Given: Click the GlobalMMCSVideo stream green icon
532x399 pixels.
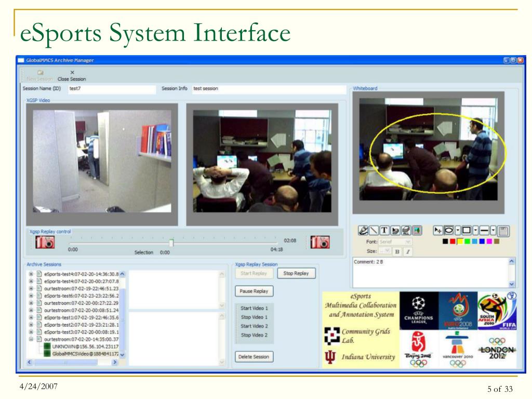Looking at the screenshot, I should (47, 353).
